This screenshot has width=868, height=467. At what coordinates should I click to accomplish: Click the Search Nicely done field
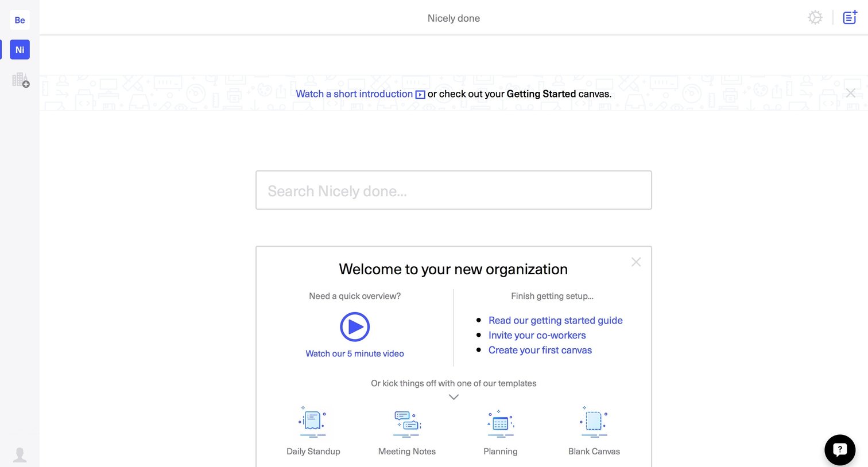click(454, 190)
